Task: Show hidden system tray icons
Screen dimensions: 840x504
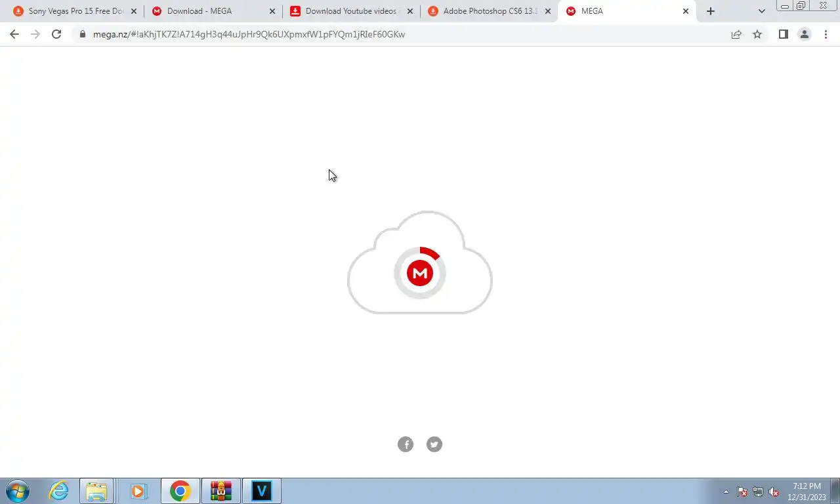Action: point(726,492)
